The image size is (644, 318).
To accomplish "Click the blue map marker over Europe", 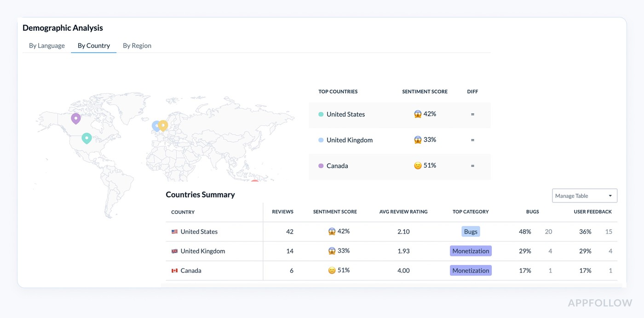I will pos(155,125).
